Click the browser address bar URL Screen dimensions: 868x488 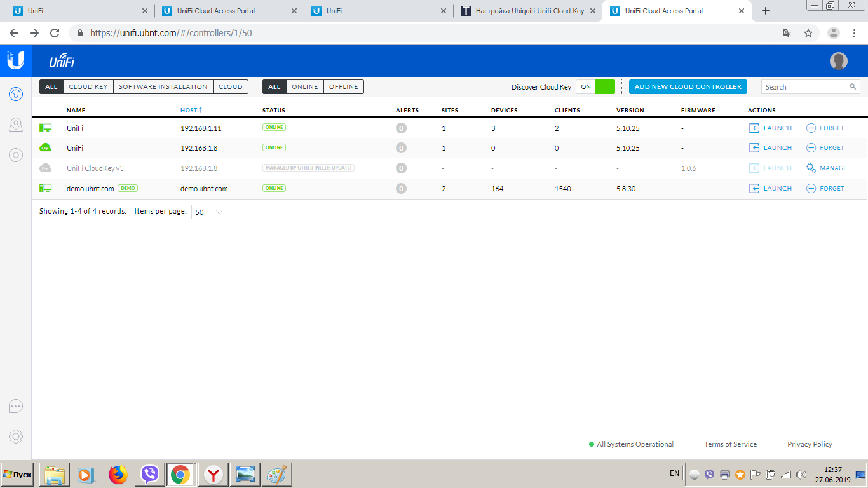pos(171,33)
